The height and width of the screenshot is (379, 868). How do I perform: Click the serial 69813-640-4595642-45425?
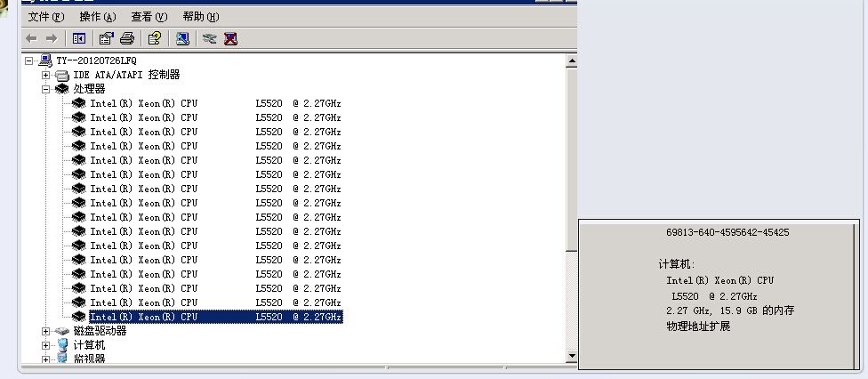(727, 233)
